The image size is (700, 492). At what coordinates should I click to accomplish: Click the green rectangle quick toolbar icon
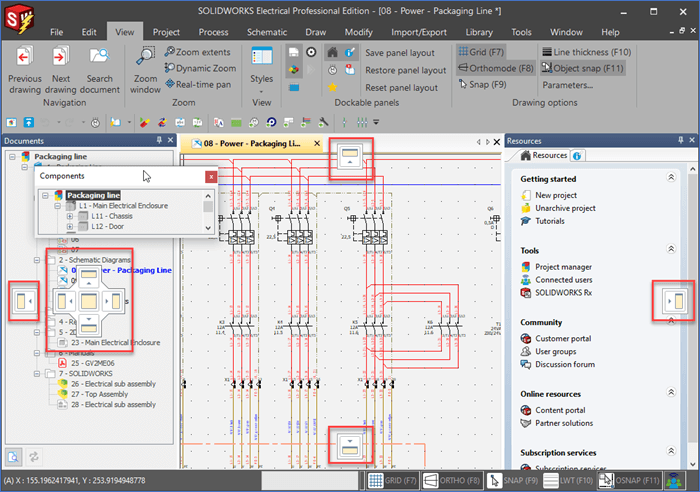click(236, 122)
